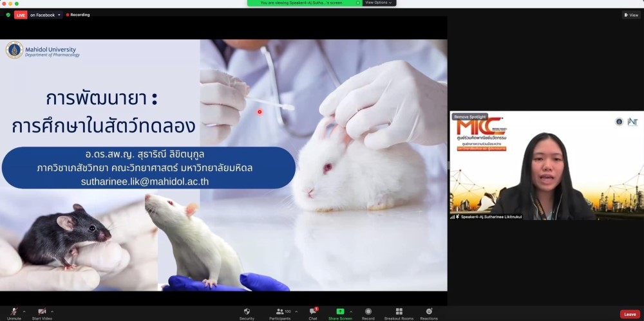Open the Security icon in toolbar
Viewport: 644px width, 321px height.
[x=247, y=312]
